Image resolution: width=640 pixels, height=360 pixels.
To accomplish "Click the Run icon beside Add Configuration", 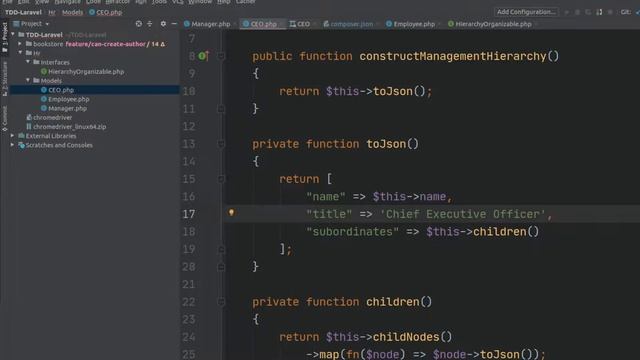I will 567,12.
